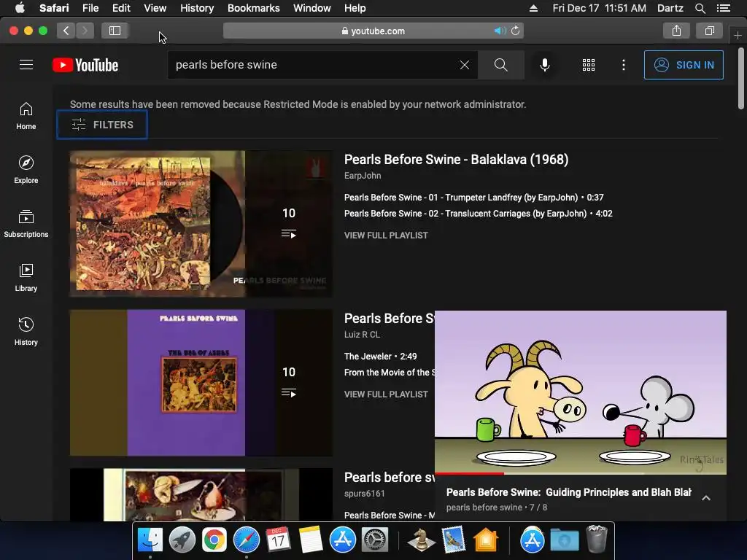Open Safari's Share button

(676, 31)
